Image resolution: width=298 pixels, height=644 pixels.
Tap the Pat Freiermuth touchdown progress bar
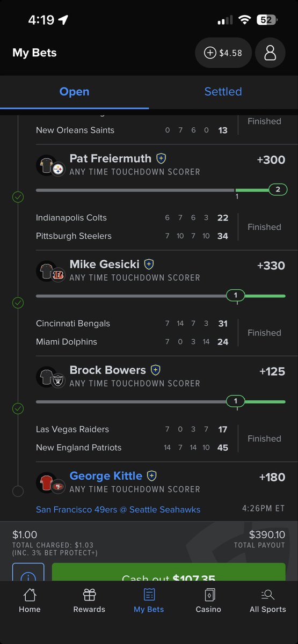tap(161, 190)
